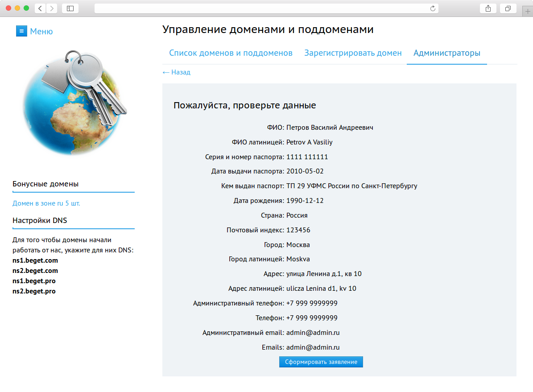Click Телефон row number value
Image resolution: width=533 pixels, height=392 pixels.
pyautogui.click(x=312, y=318)
